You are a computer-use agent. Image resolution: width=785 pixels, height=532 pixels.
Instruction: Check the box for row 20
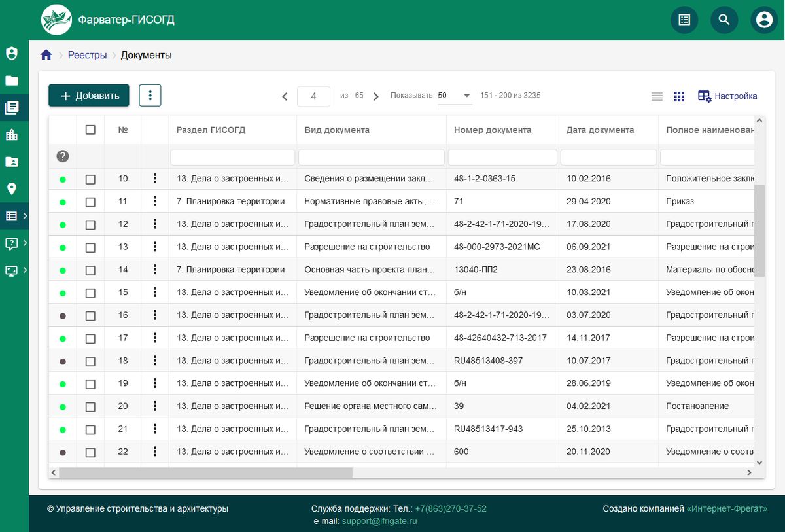90,407
